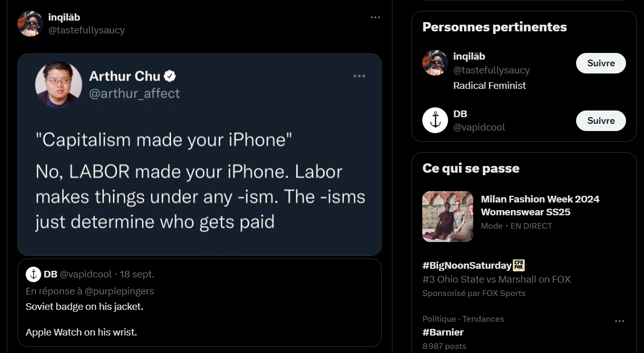Open inqilāb's avatar in the tweet header
This screenshot has height=353, width=644.
click(x=30, y=24)
